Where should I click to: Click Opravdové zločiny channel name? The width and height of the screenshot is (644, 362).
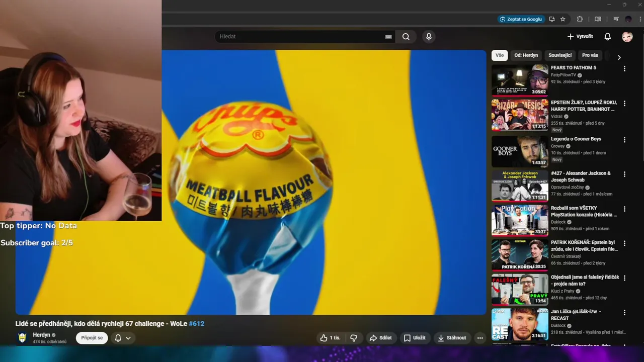tap(567, 188)
